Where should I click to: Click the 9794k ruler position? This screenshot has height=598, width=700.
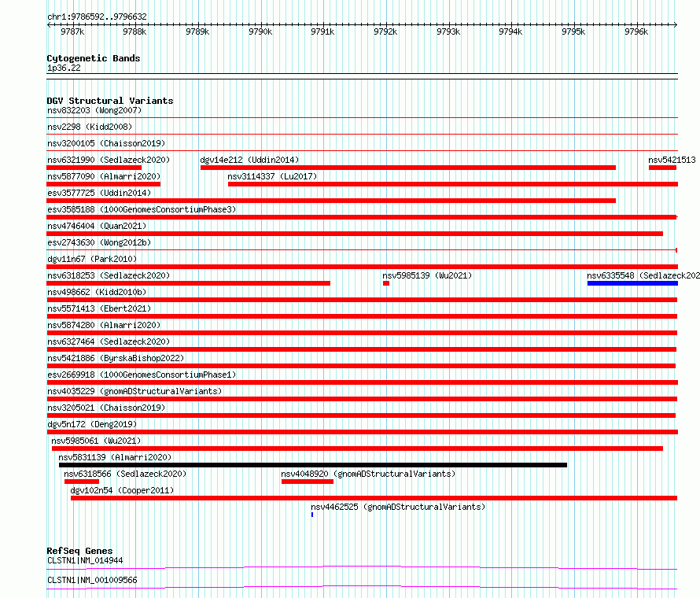click(x=510, y=31)
